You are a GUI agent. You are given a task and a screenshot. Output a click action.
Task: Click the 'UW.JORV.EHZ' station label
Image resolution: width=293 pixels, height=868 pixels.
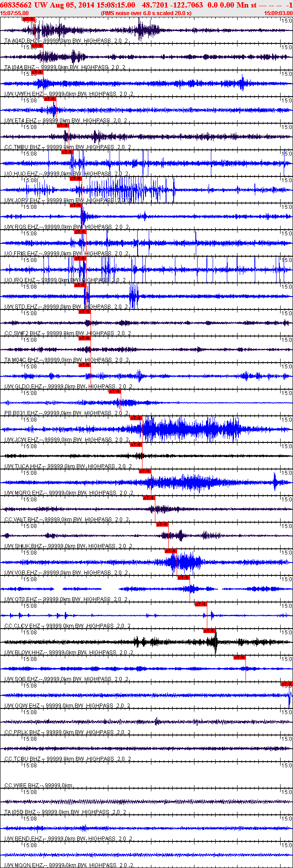point(23,200)
